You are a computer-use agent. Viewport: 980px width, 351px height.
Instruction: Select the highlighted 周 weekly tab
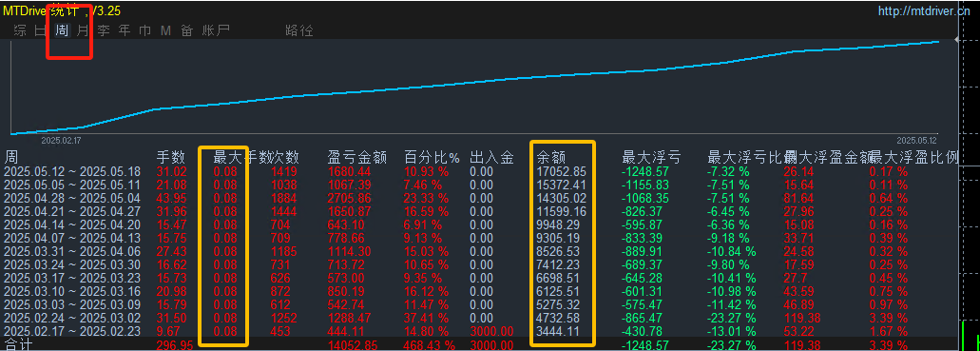[62, 30]
